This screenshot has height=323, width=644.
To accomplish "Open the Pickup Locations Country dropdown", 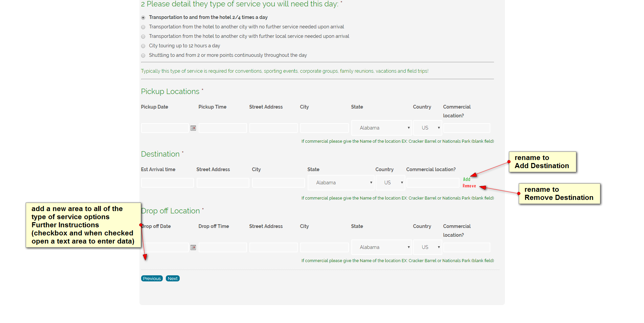I will click(x=428, y=128).
